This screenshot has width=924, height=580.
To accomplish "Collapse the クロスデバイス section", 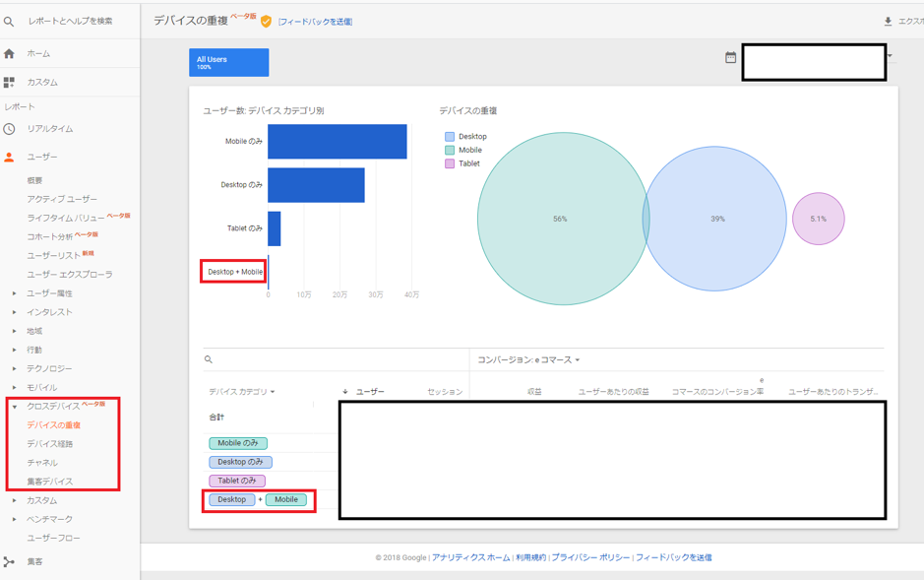I will click(x=14, y=407).
